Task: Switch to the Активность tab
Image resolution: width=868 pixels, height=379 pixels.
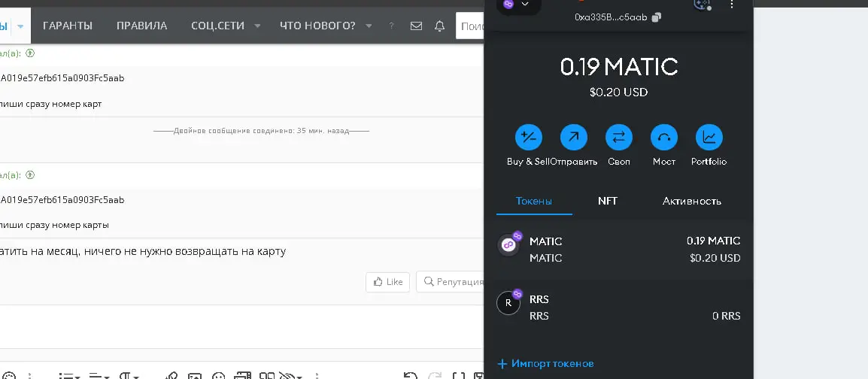Action: [x=691, y=201]
